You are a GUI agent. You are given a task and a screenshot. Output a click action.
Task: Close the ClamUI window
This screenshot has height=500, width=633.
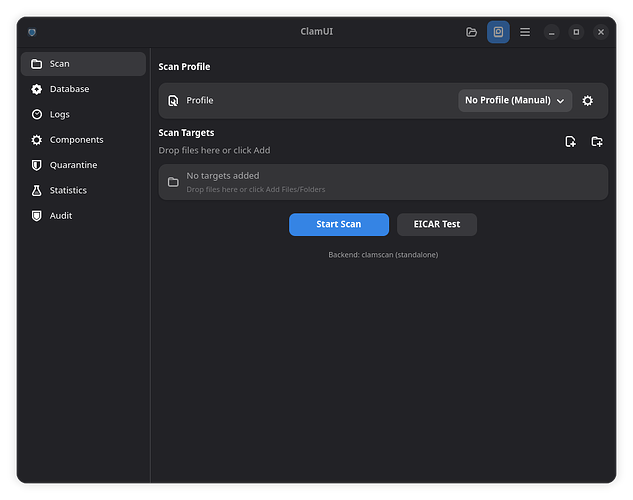pyautogui.click(x=601, y=32)
